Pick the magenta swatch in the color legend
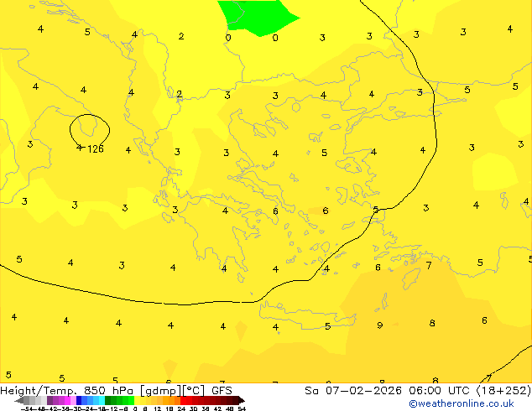Viewport: 532px width, 411px height. coord(67,401)
